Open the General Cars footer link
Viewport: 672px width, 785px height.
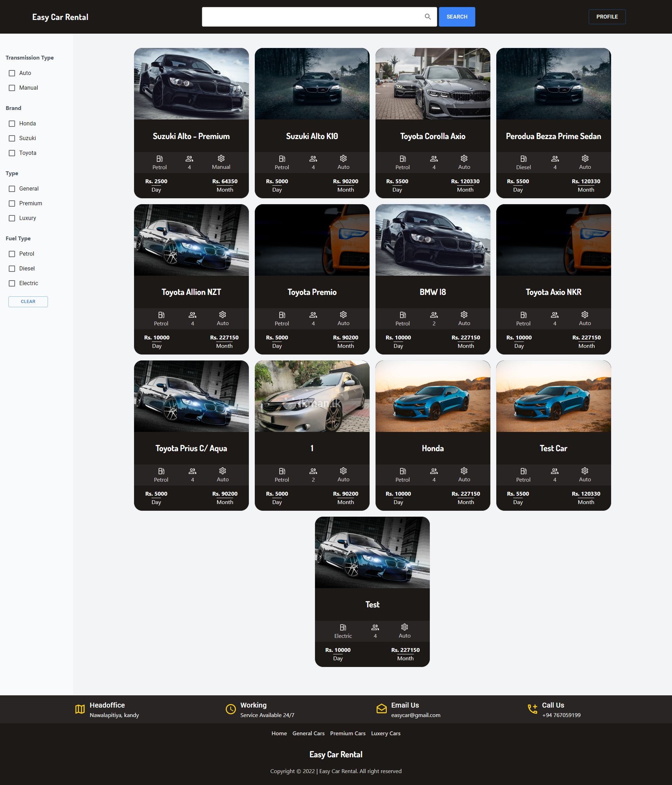click(308, 734)
